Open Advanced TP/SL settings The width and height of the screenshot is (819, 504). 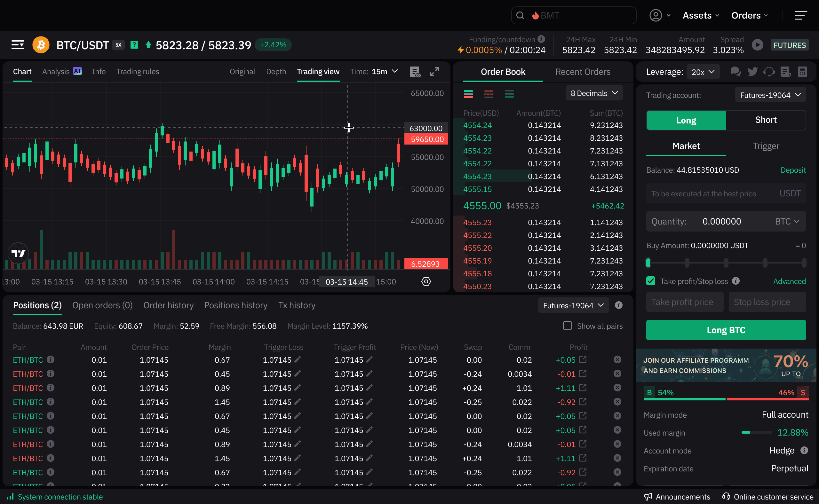(x=789, y=281)
